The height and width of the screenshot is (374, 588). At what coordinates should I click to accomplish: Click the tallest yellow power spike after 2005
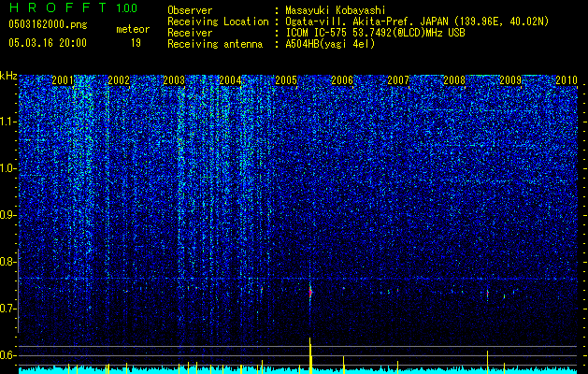click(310, 355)
